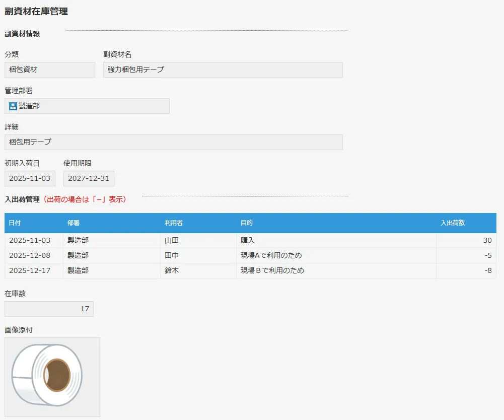Click the 日付 column header
This screenshot has width=504, height=420.
click(x=15, y=223)
